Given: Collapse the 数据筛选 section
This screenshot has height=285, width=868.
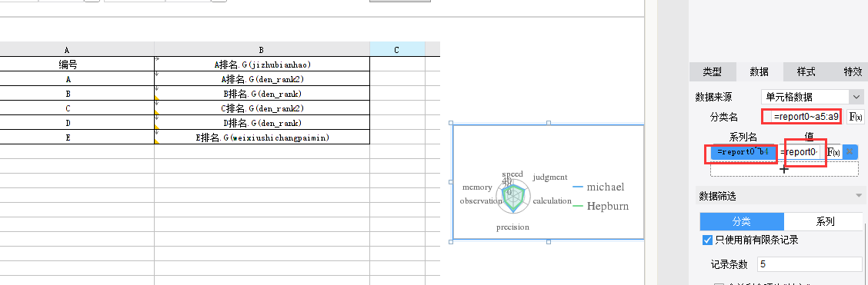Looking at the screenshot, I should [x=859, y=196].
